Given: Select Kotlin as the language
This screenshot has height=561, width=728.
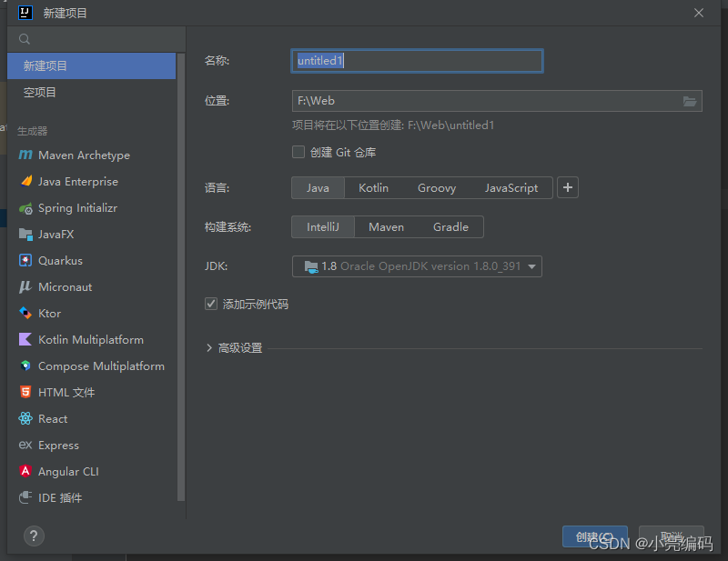Looking at the screenshot, I should point(374,188).
